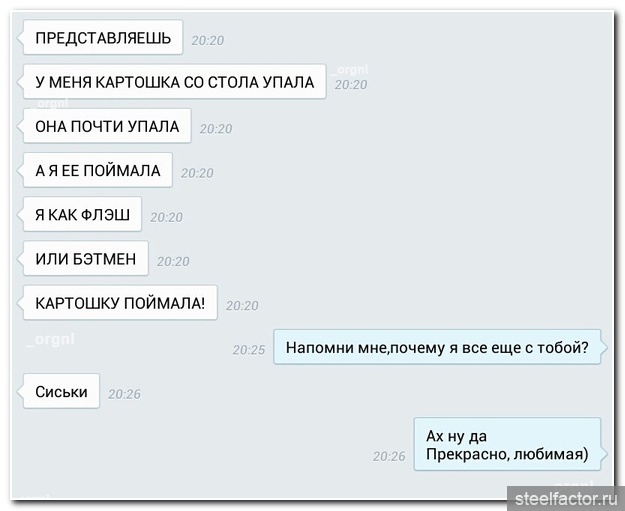Click the 20:20 timestamp next to ПРЕДСТАВЛЯЕШЬ
This screenshot has height=511, width=625.
coord(208,40)
